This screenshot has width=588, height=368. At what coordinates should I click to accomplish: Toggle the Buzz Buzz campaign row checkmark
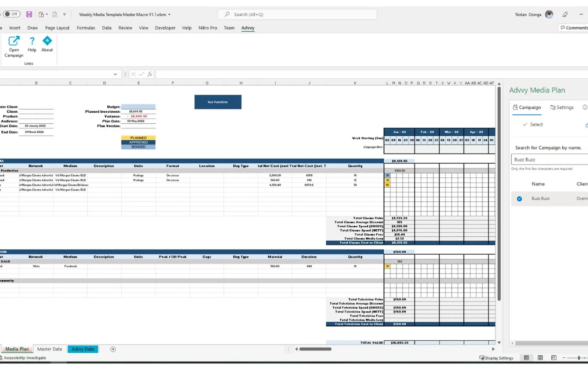click(519, 199)
